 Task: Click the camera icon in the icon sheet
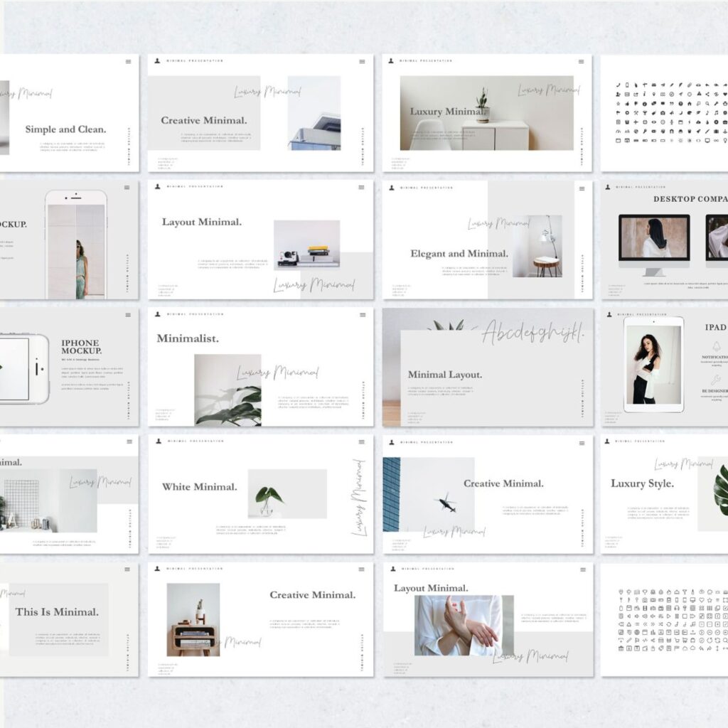point(663,113)
